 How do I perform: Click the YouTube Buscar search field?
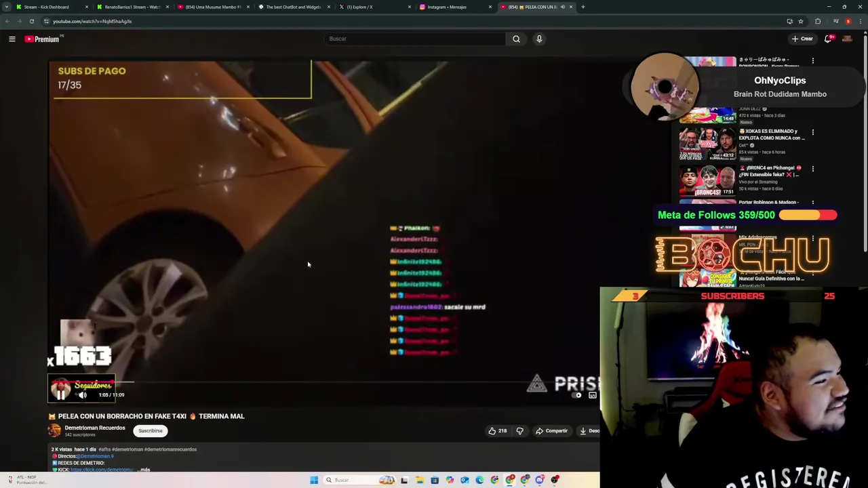pos(415,39)
